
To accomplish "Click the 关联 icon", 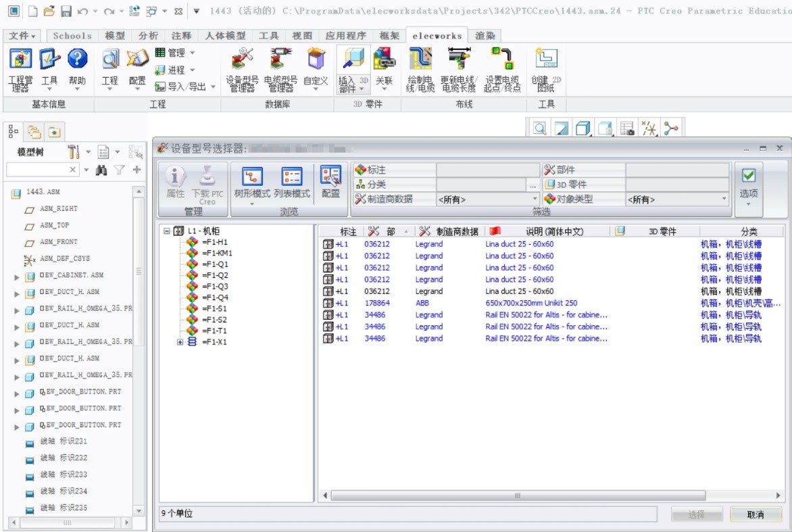I will pyautogui.click(x=385, y=69).
